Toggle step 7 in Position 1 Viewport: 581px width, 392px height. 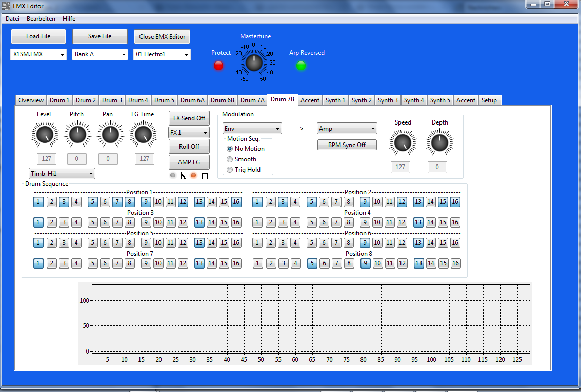pos(117,202)
